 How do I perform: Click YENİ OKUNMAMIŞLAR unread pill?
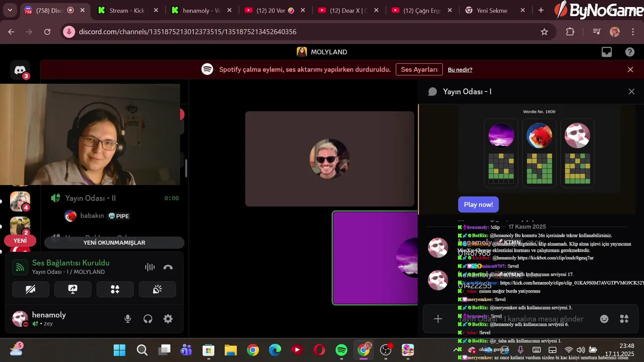click(x=114, y=242)
